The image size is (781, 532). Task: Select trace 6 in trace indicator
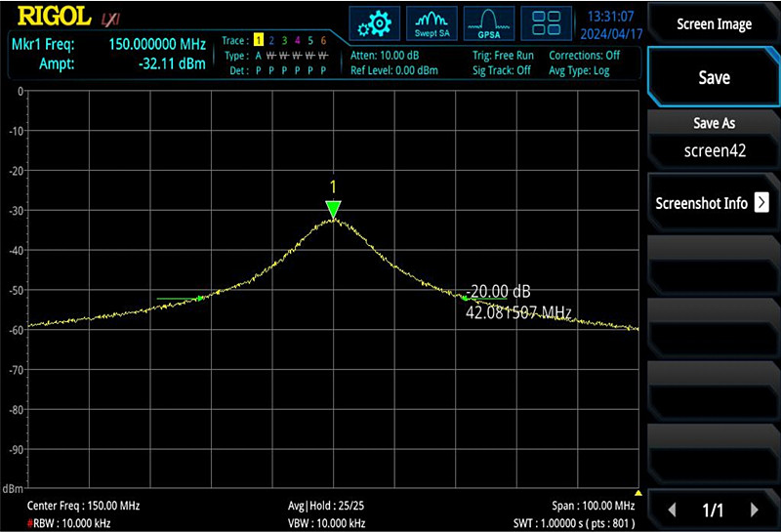coord(323,41)
